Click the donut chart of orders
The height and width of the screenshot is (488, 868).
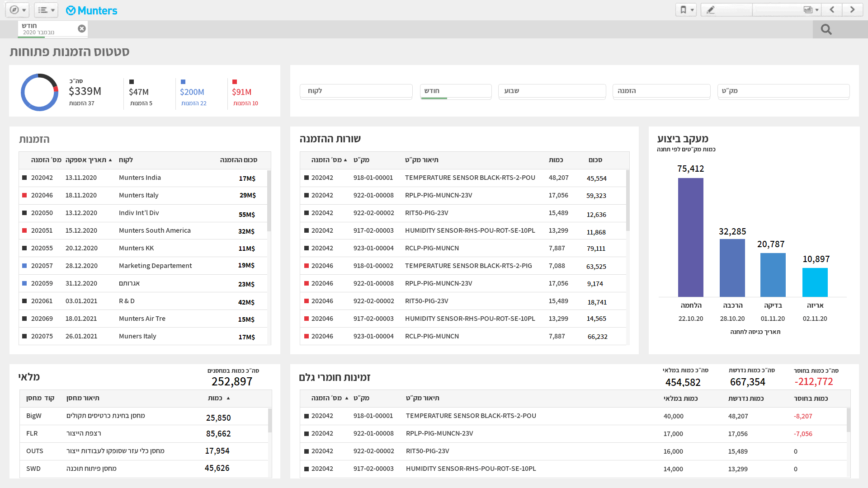pos(40,92)
